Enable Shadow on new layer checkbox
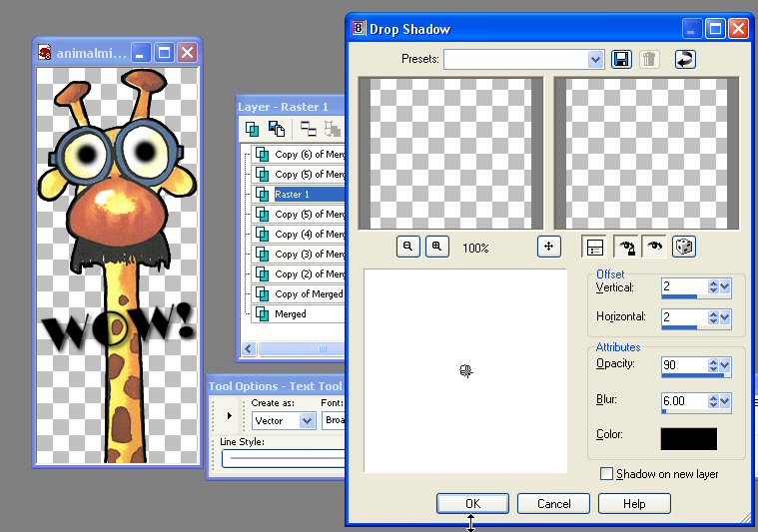 (606, 473)
